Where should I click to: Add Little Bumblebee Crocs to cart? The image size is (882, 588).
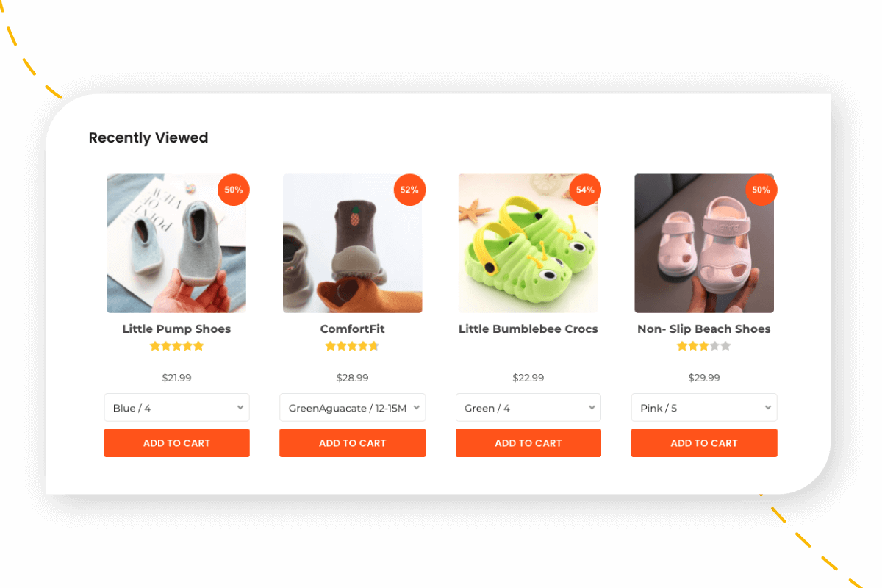528,443
